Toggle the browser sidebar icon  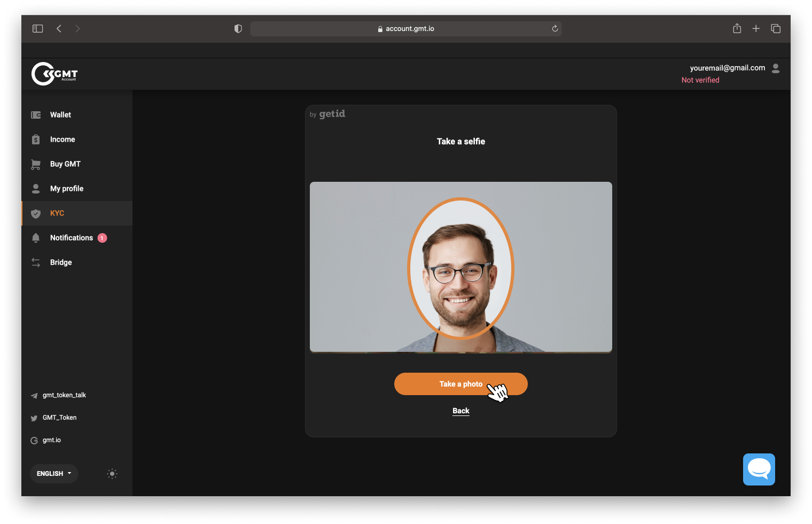(37, 29)
